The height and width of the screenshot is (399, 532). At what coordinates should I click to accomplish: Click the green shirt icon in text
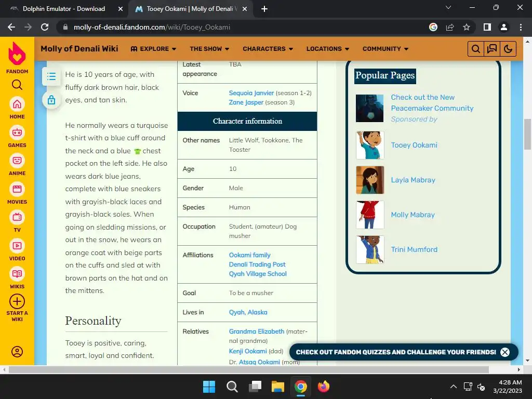pos(137,151)
